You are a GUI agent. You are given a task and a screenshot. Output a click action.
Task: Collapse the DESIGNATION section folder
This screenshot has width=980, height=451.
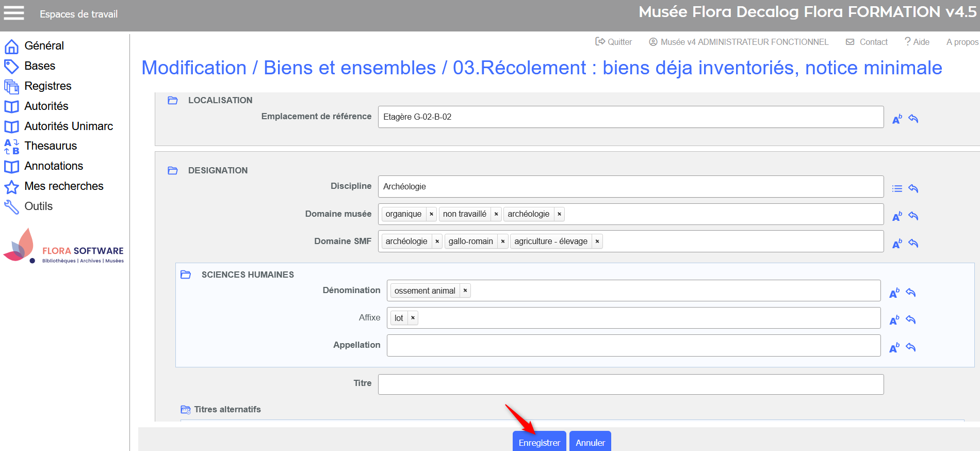coord(173,171)
